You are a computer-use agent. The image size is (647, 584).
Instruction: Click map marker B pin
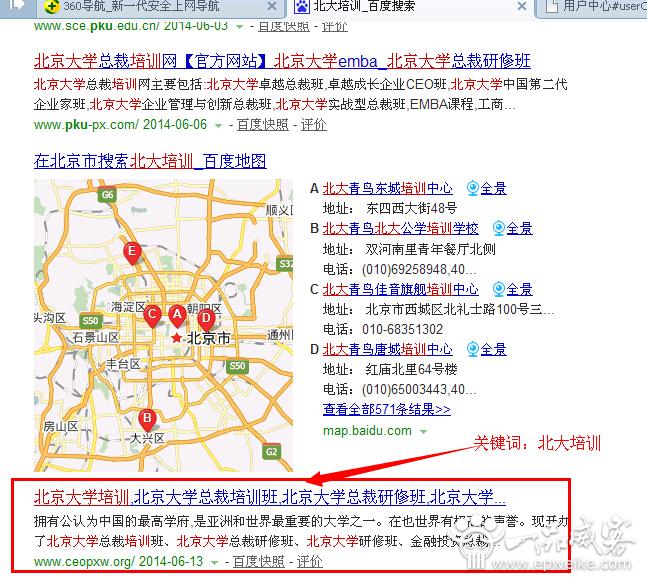click(147, 421)
